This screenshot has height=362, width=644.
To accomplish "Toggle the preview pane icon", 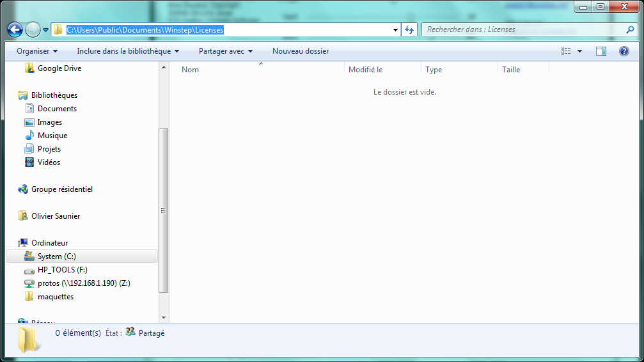I will 601,51.
